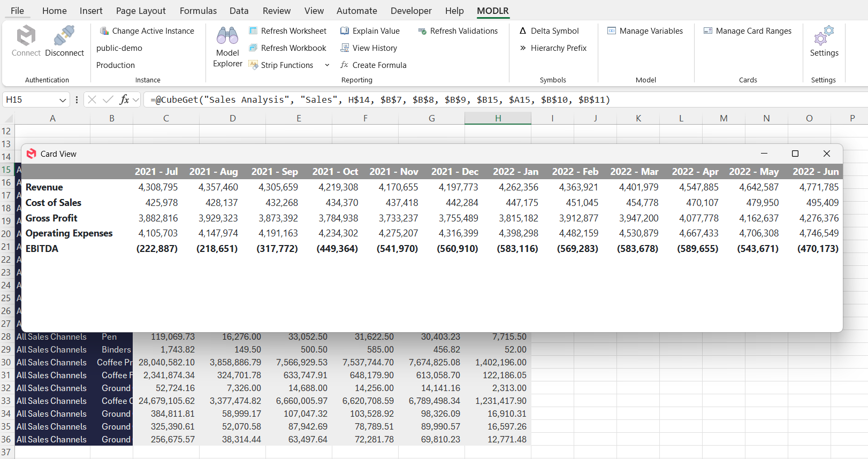Click cell with 1,402,196.00
868x459 pixels.
click(x=498, y=362)
